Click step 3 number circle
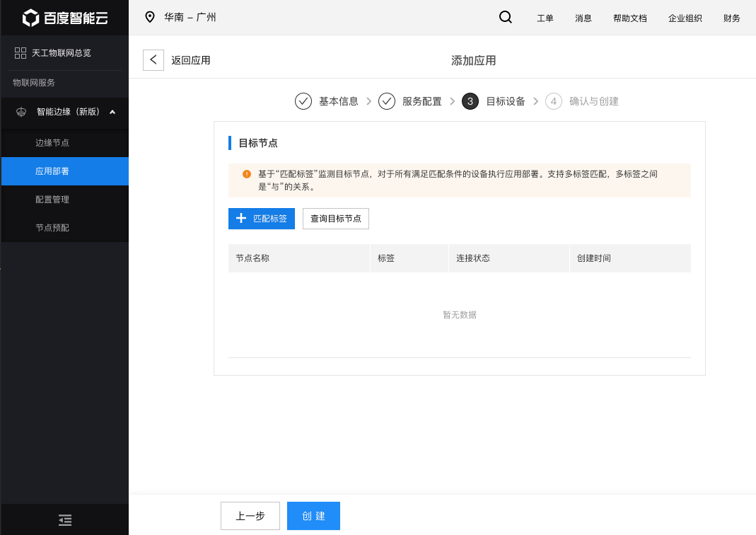The height and width of the screenshot is (535, 756). [470, 101]
